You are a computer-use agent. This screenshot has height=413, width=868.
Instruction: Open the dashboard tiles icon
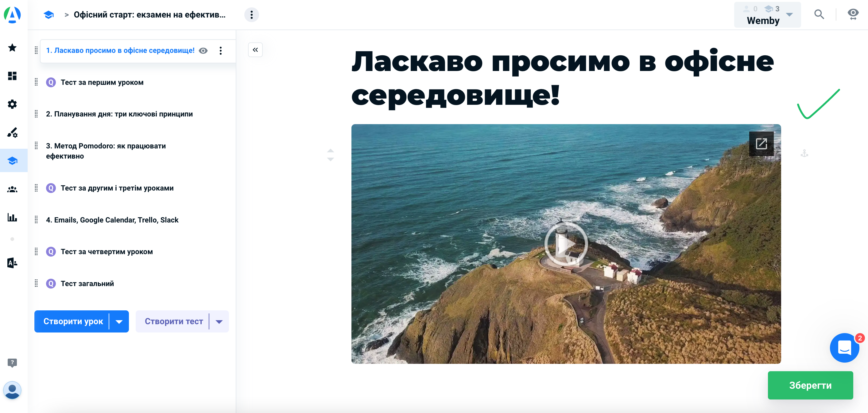[x=12, y=76]
